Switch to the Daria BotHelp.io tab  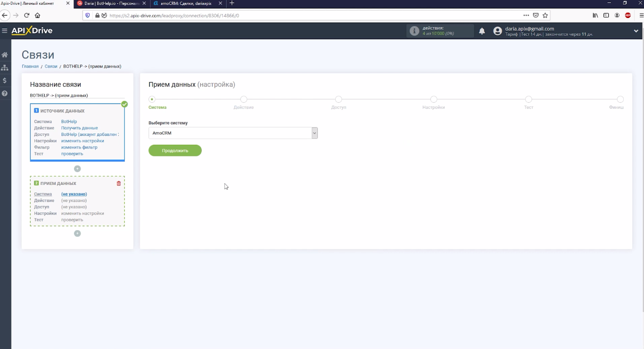pyautogui.click(x=112, y=3)
